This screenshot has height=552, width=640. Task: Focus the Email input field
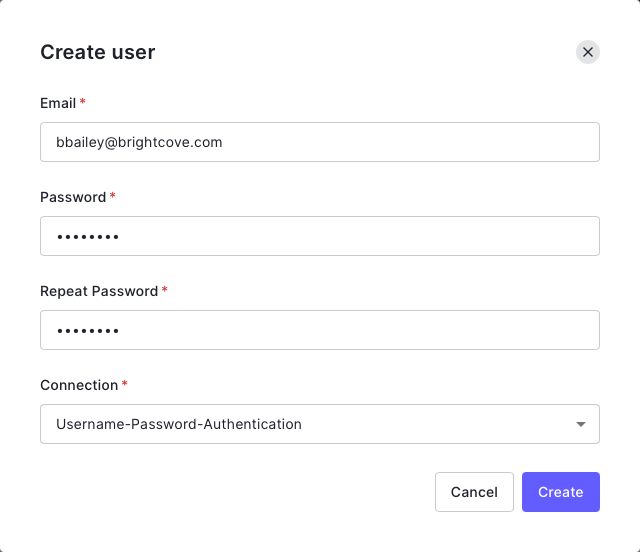tap(320, 142)
